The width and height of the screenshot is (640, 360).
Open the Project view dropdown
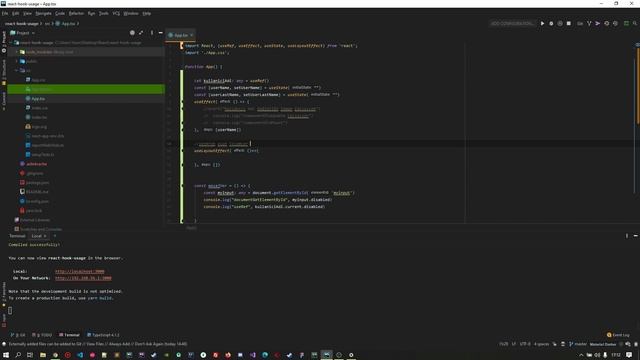[x=22, y=33]
